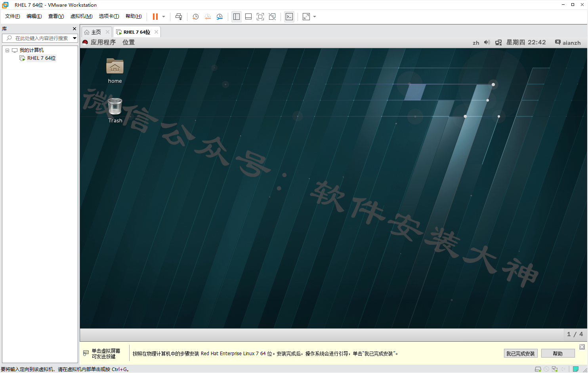Screen dimensions: 588x373
Task: Click the network connection icon in guest panel
Action: [x=498, y=42]
